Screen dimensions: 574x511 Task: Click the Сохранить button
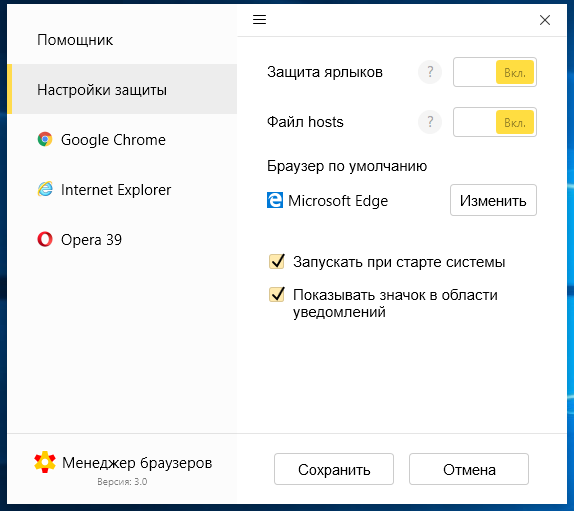click(334, 469)
